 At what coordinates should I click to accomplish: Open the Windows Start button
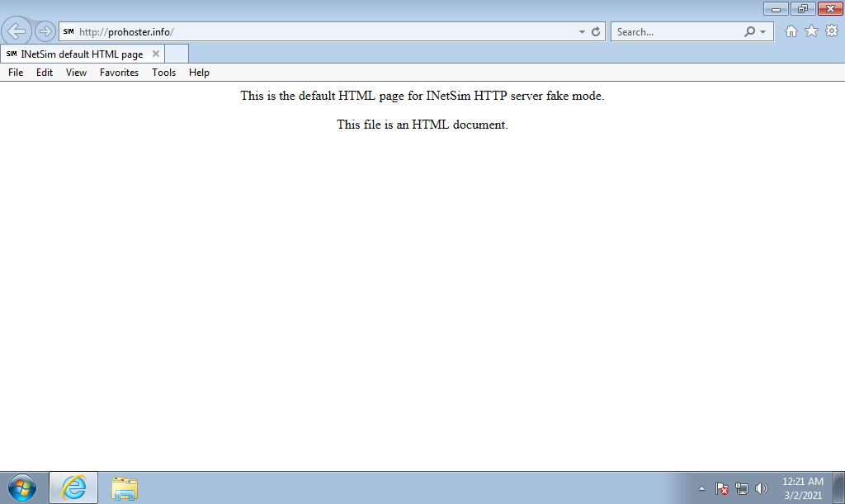(x=22, y=488)
